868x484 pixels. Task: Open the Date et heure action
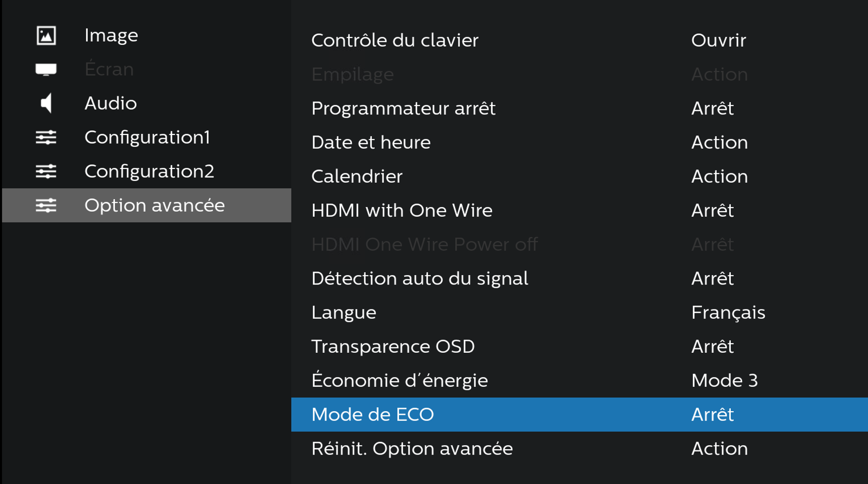point(719,142)
